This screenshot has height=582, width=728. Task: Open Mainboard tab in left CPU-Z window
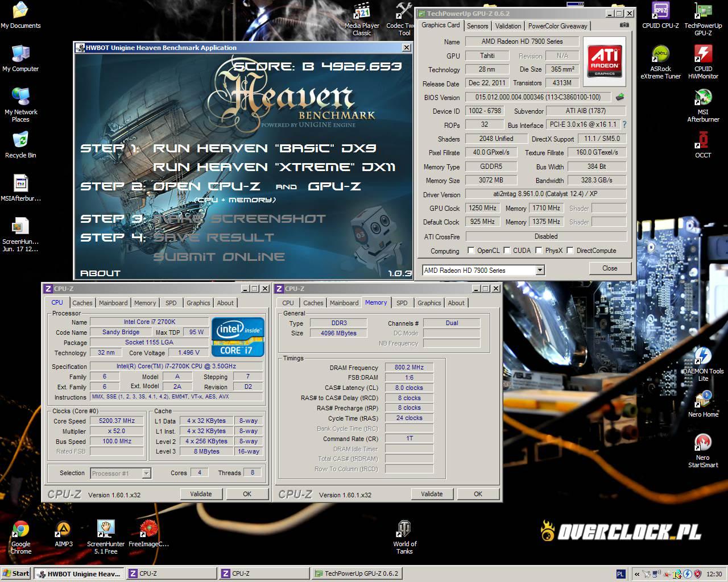pyautogui.click(x=113, y=303)
